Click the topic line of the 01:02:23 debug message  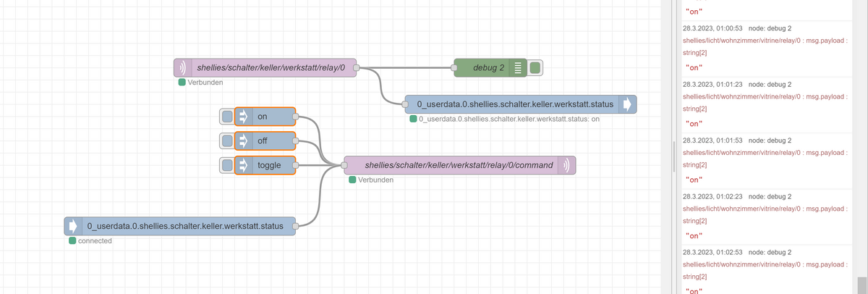(765, 209)
